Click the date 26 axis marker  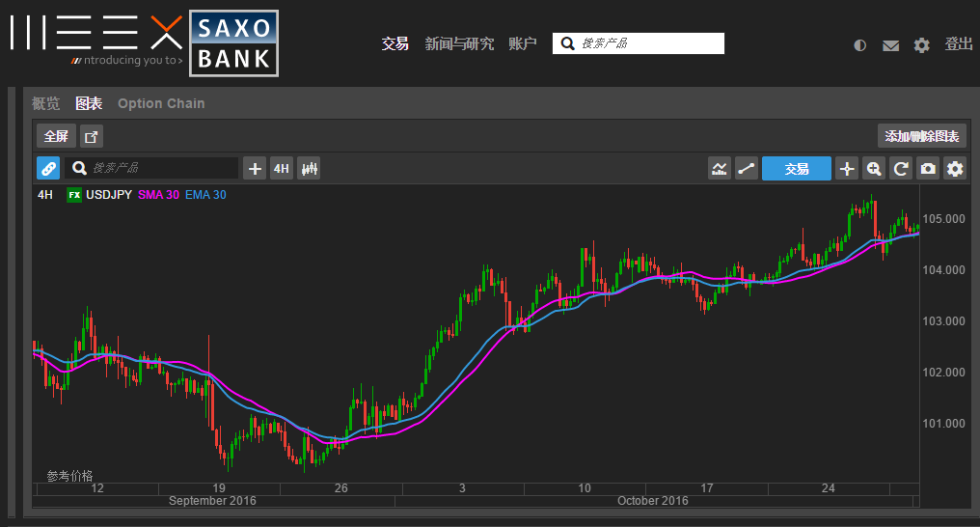pyautogui.click(x=340, y=488)
